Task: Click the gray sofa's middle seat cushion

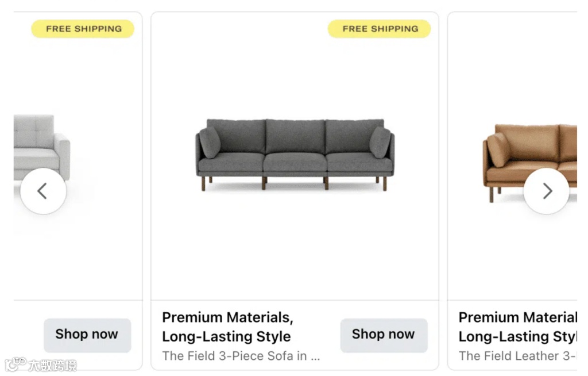Action: (x=295, y=162)
